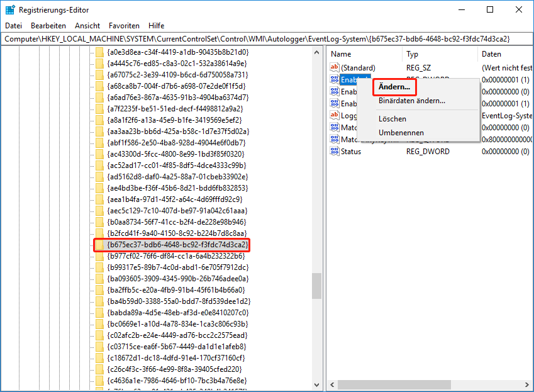Click the ab icon next to the Logg value

coord(334,115)
